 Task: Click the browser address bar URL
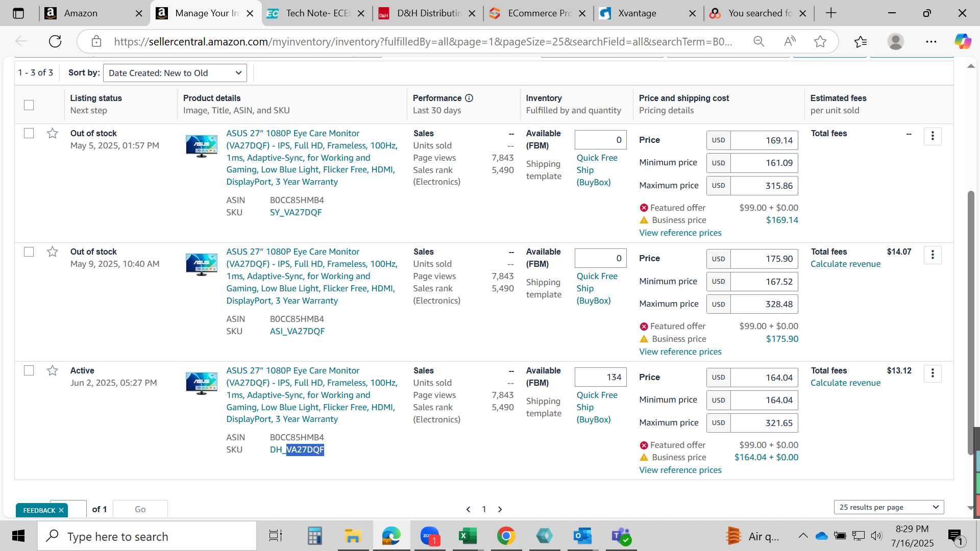(x=423, y=41)
